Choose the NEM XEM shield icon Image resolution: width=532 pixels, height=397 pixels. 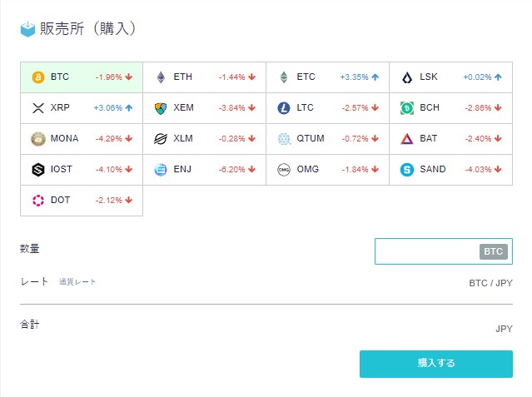tap(161, 108)
